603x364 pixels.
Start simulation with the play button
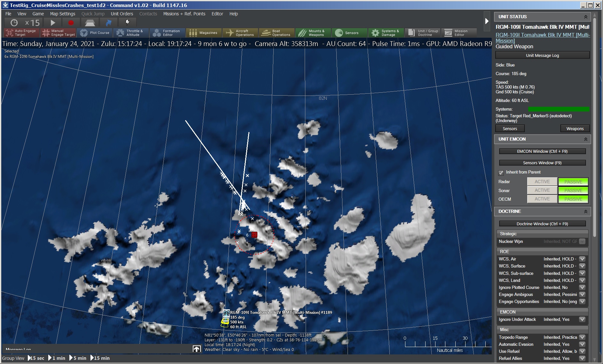[53, 23]
